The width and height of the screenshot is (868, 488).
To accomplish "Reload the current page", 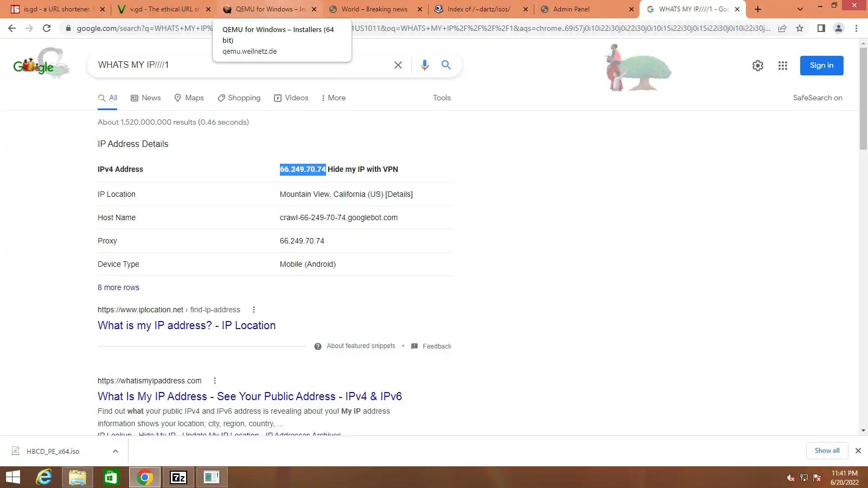I will tap(47, 28).
